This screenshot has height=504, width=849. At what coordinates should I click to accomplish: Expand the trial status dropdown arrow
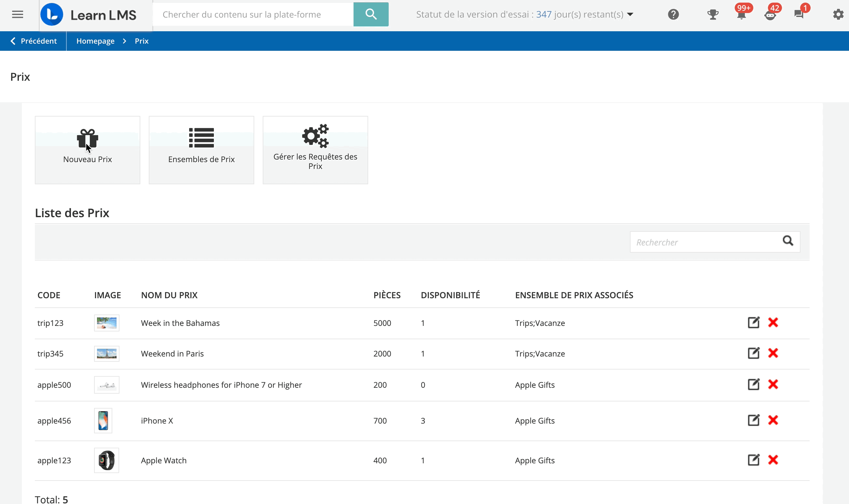click(x=630, y=15)
